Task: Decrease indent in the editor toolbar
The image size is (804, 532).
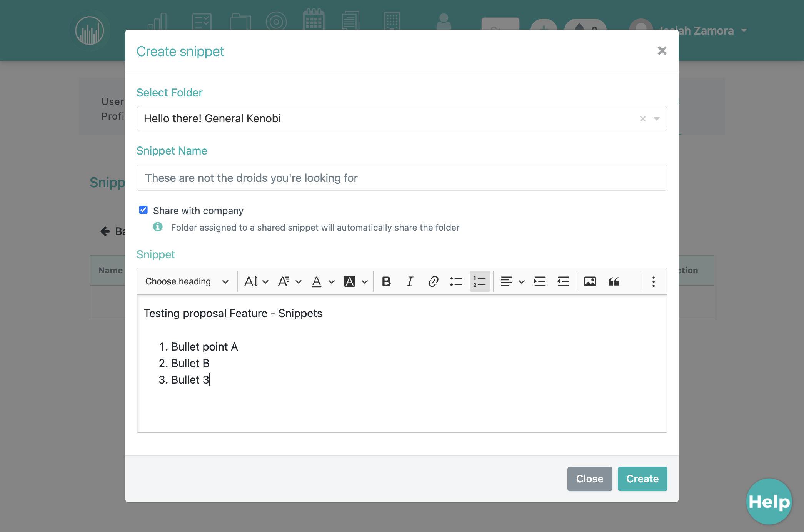Action: click(x=563, y=281)
